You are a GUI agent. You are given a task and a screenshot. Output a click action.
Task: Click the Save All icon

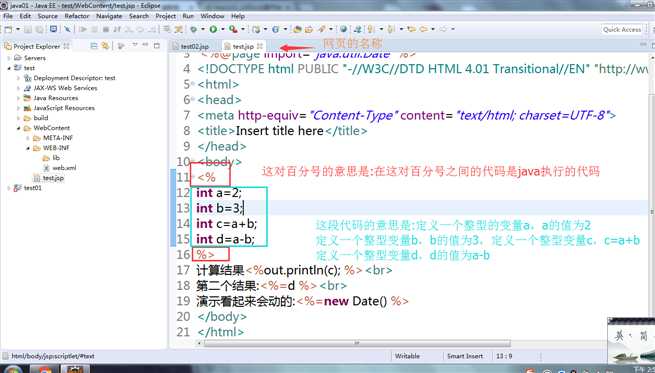coord(39,29)
